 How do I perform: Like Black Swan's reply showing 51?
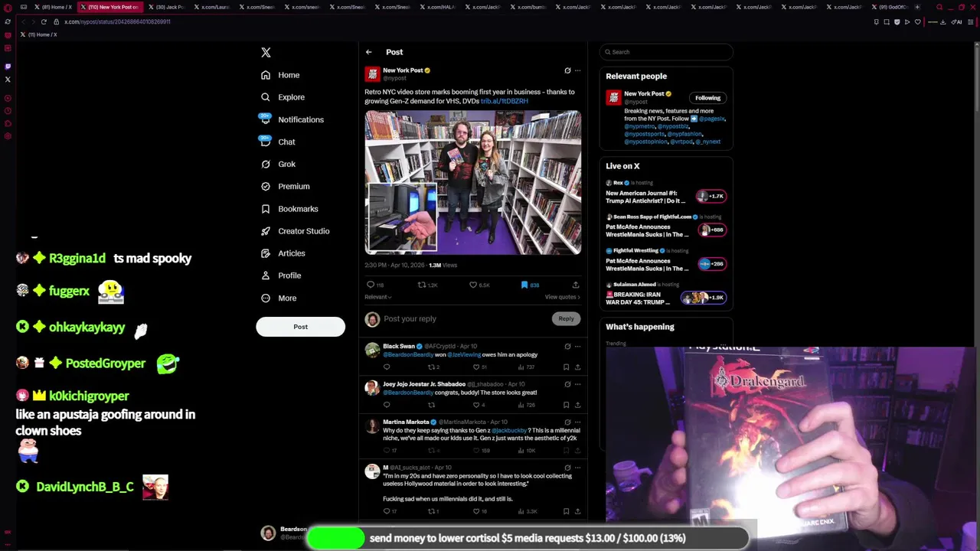(479, 367)
